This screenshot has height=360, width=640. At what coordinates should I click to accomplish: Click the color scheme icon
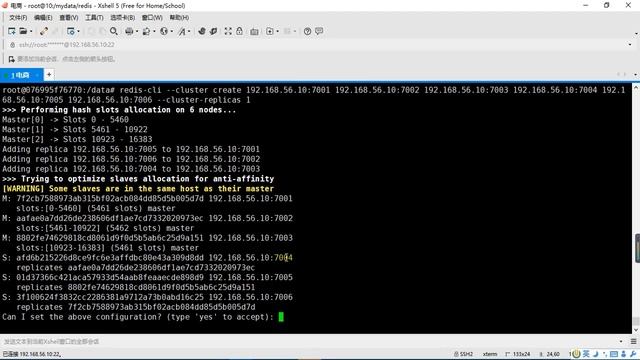tap(146, 31)
